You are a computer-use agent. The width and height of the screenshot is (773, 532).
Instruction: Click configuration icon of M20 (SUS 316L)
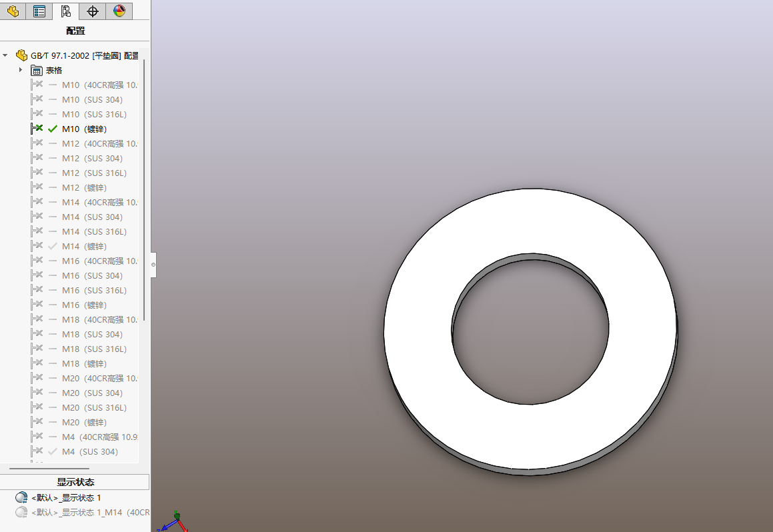37,407
